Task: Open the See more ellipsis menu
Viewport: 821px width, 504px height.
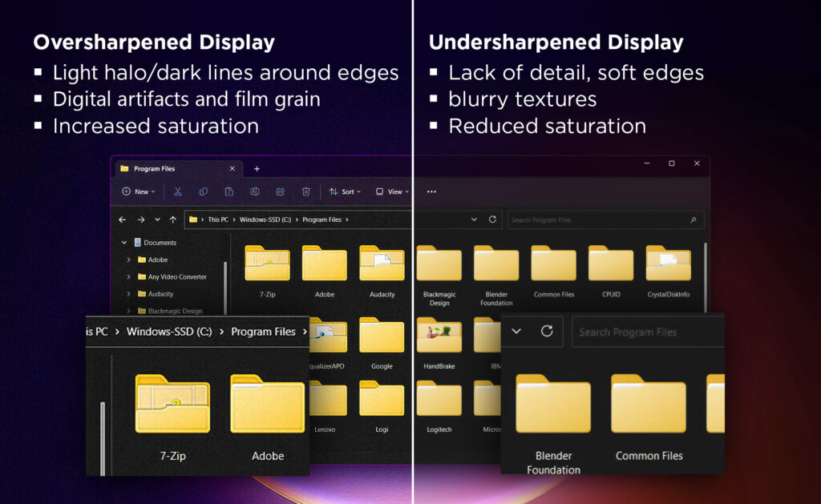Action: point(431,192)
